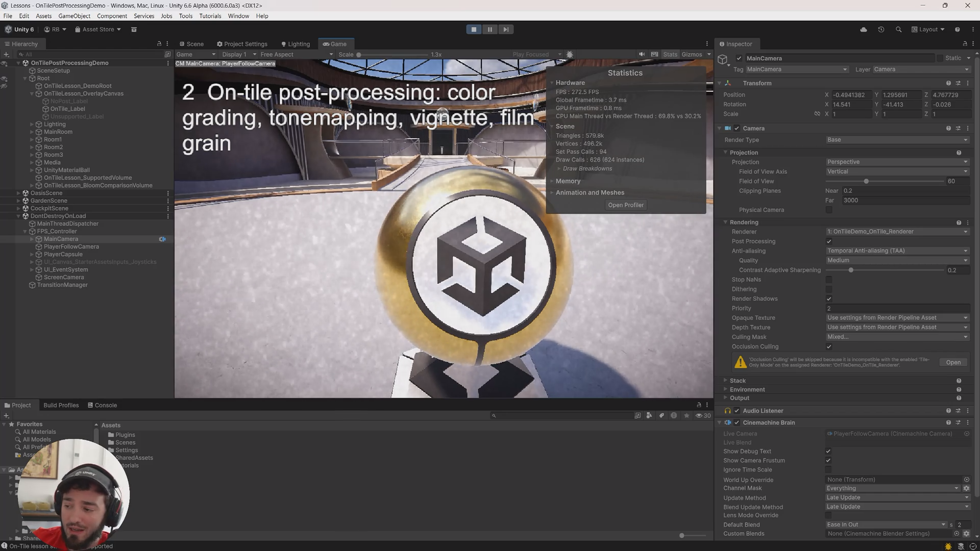Enable the Physical Camera checkbox

(829, 210)
